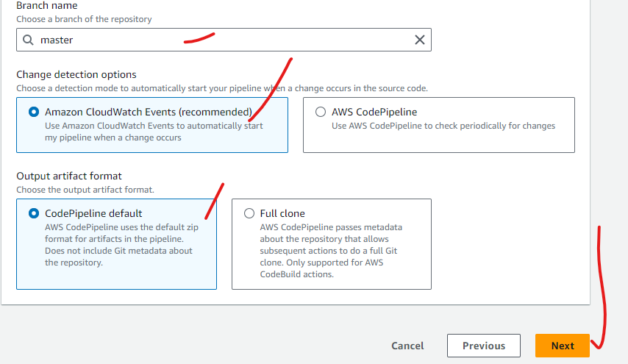Select Amazon CloudWatch Events radio button
The height and width of the screenshot is (364, 628).
point(34,112)
